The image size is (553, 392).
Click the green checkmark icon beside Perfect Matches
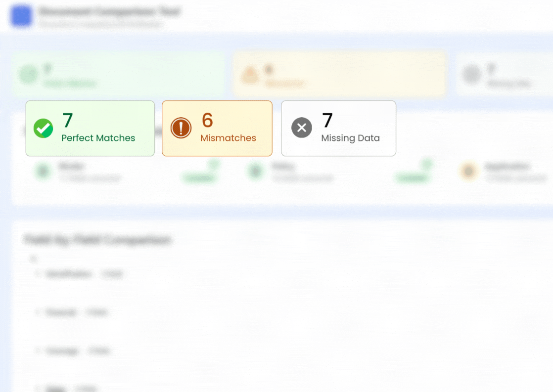point(43,129)
